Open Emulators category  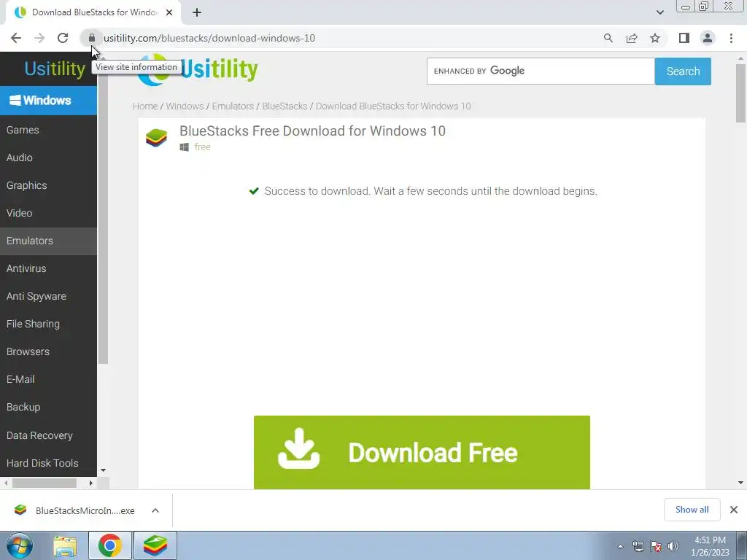tap(48, 241)
